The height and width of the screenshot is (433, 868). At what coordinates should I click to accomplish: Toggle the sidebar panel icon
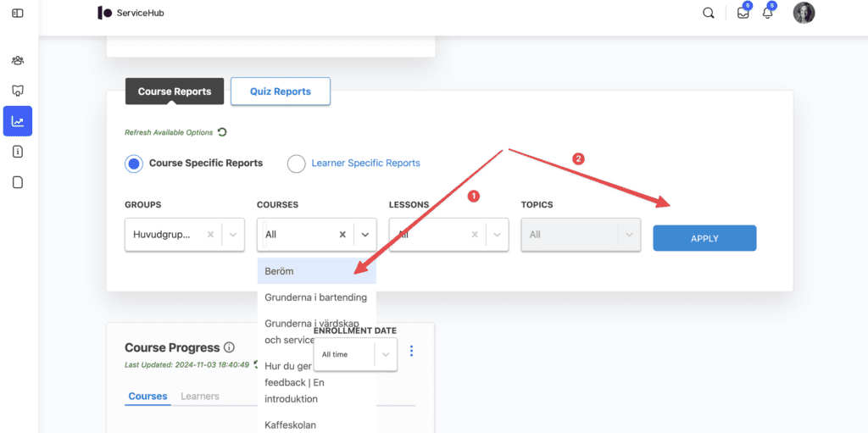coord(18,13)
